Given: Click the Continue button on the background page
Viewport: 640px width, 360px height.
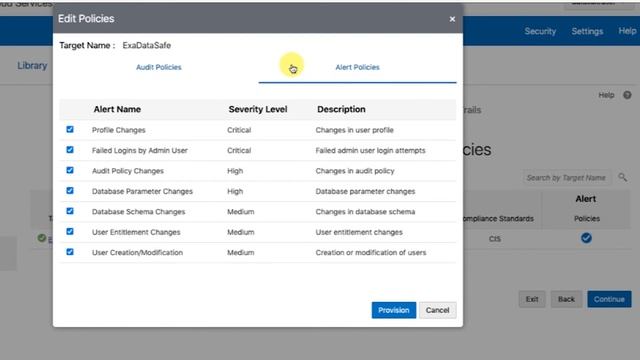Looking at the screenshot, I should 609,299.
